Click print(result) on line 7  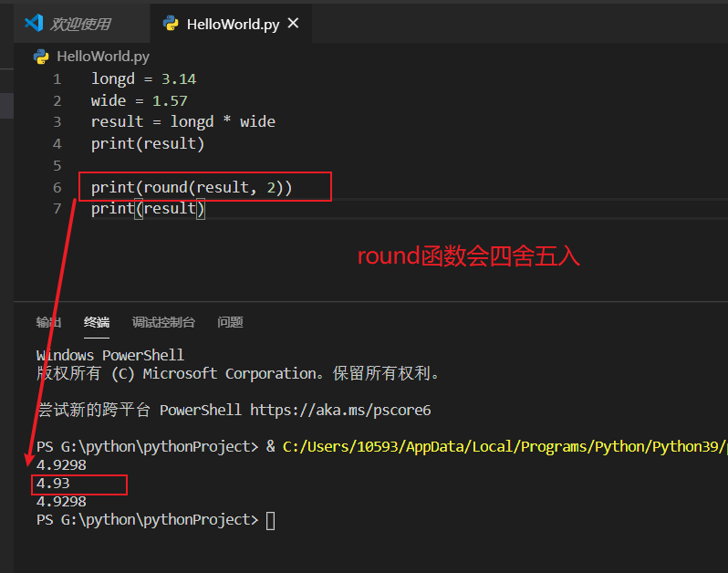coord(148,209)
